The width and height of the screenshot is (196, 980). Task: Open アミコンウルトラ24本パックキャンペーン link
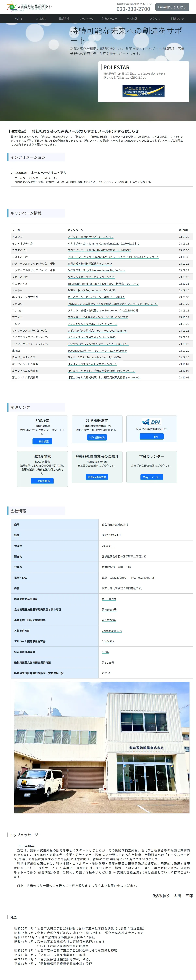coord(92,324)
